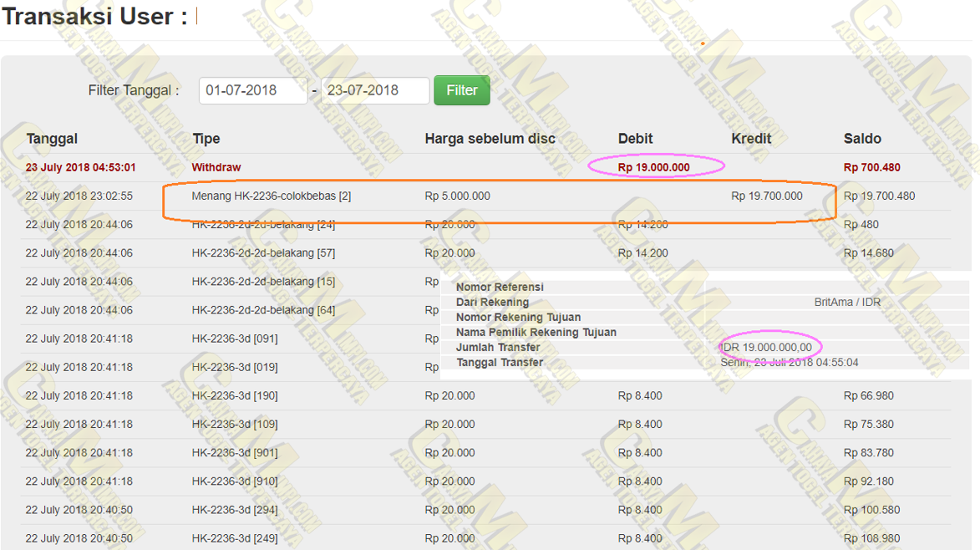
Task: Click the HK-2236-3d [901] entry
Action: (x=235, y=453)
